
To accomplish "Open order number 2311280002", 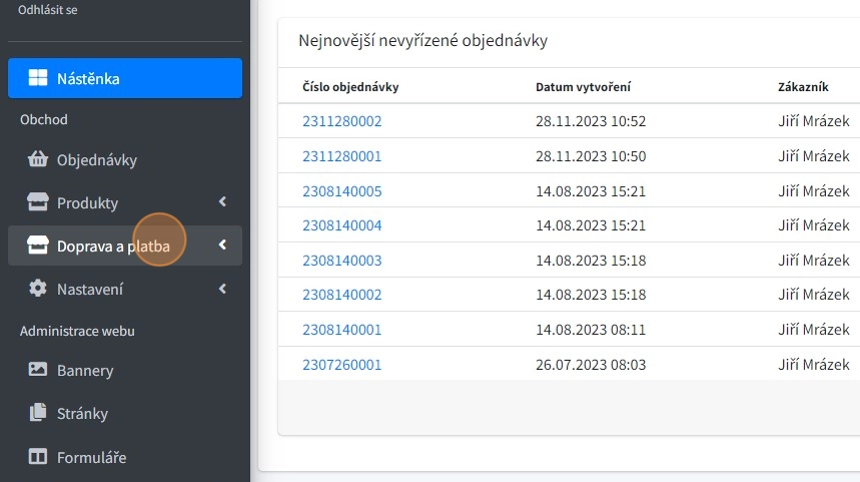I will click(342, 122).
